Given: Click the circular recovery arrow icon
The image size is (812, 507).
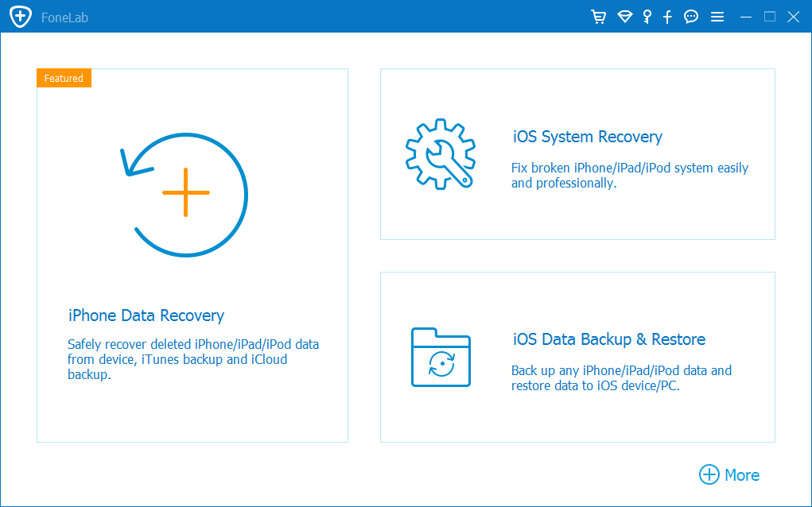Looking at the screenshot, I should pyautogui.click(x=185, y=192).
